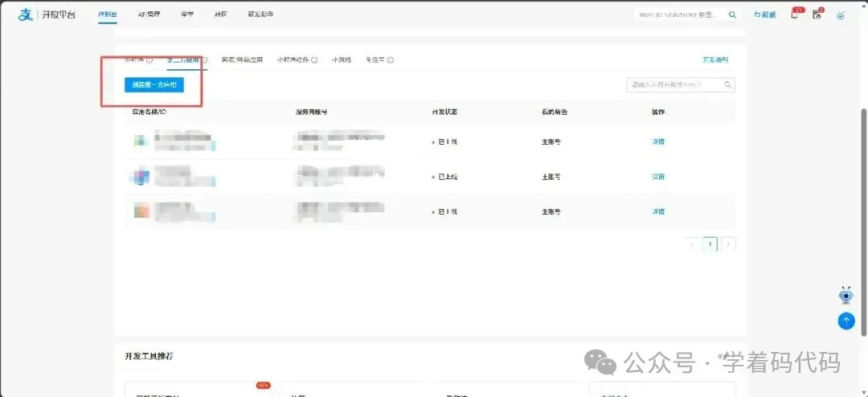Open the notification bell with red badge
Screen dimensions: 868x397
click(x=795, y=15)
